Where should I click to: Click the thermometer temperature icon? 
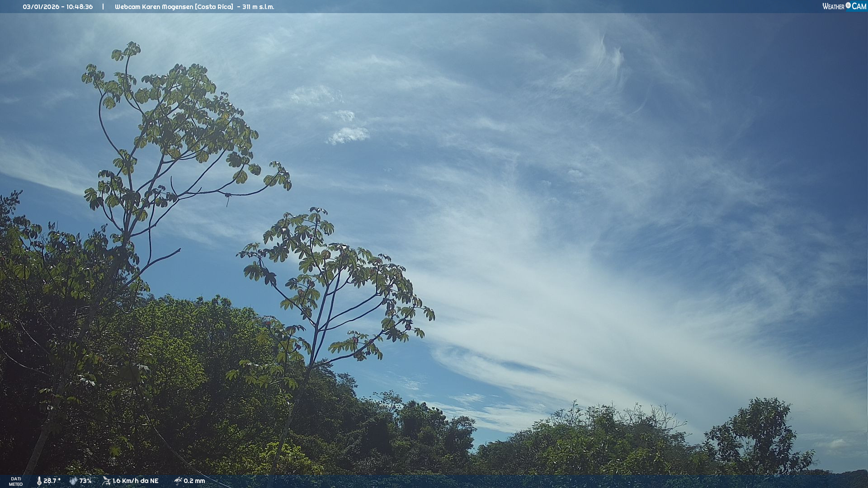39,481
